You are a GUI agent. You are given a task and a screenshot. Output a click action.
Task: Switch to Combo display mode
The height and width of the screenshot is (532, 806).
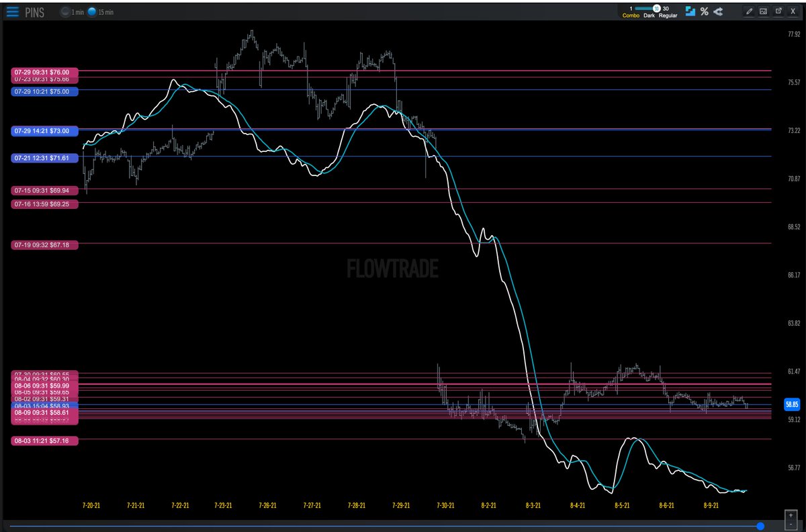(x=631, y=15)
